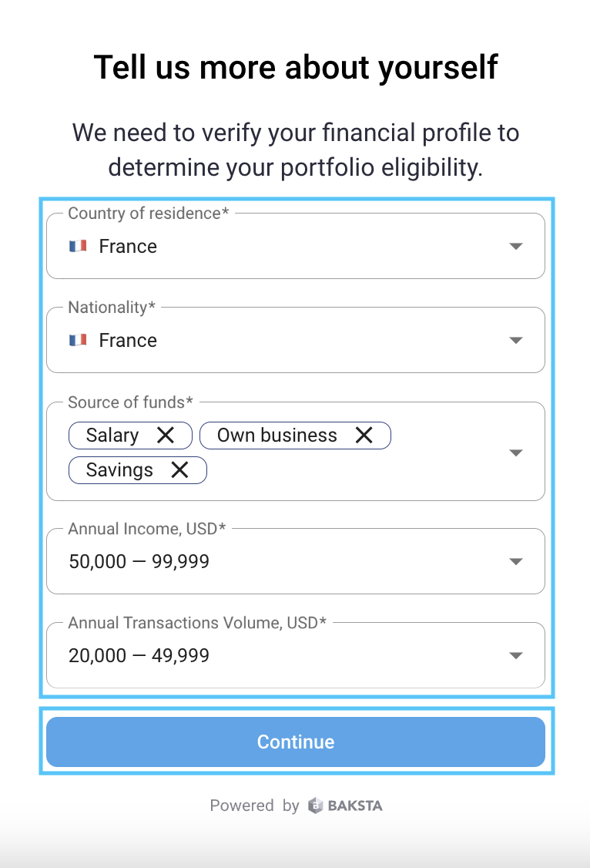Screen dimensions: 590x868
Task: Open the Source of funds dropdown arrow
Action: (x=516, y=453)
